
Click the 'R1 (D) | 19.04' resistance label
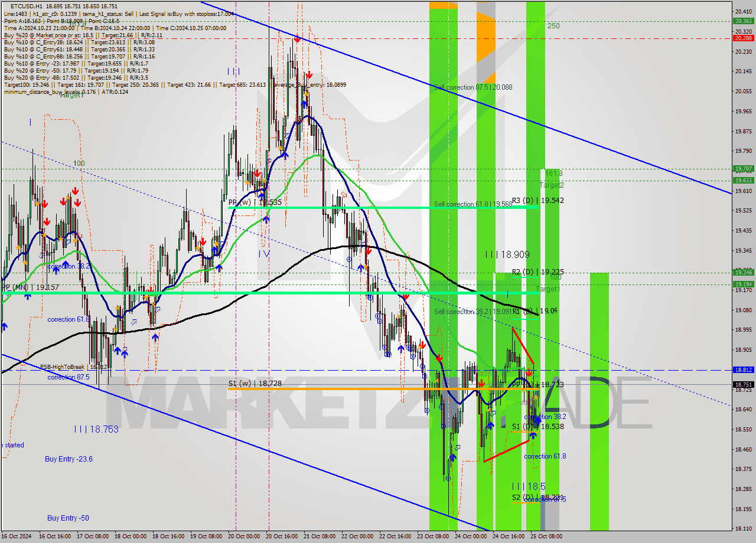535,311
